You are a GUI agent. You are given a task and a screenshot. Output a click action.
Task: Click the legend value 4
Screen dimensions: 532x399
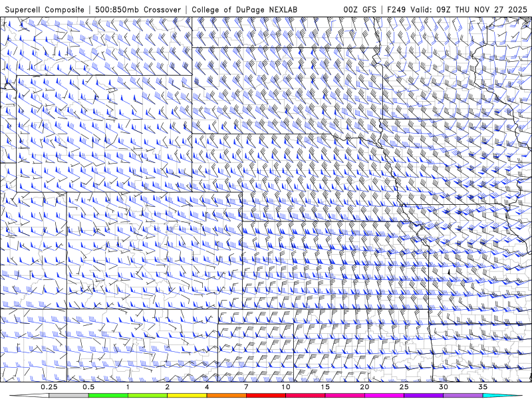(x=207, y=387)
